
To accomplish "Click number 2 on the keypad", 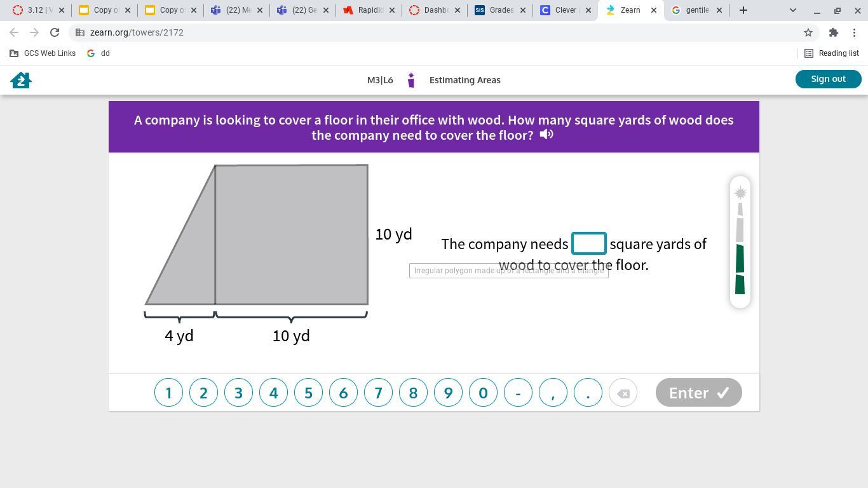I will pyautogui.click(x=203, y=393).
